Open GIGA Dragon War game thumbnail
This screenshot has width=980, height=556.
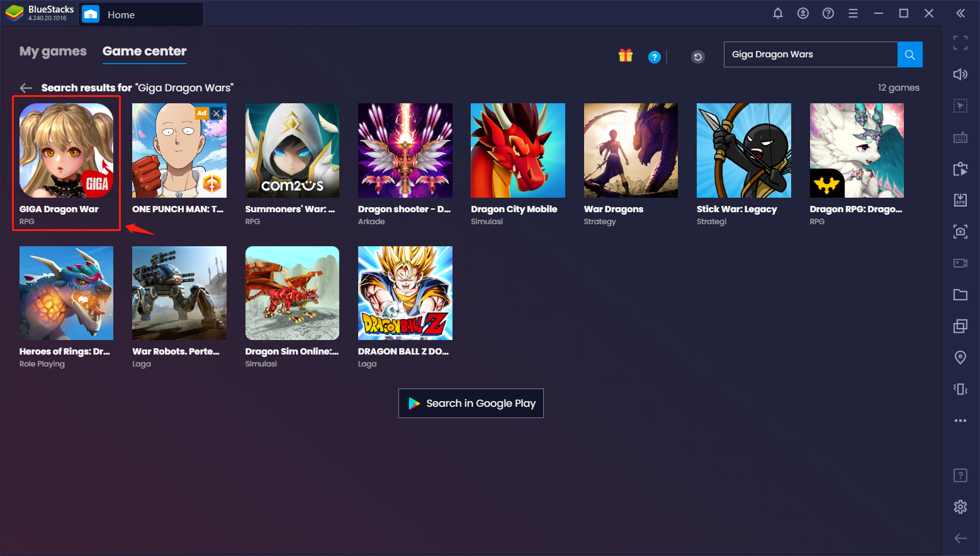pyautogui.click(x=67, y=150)
